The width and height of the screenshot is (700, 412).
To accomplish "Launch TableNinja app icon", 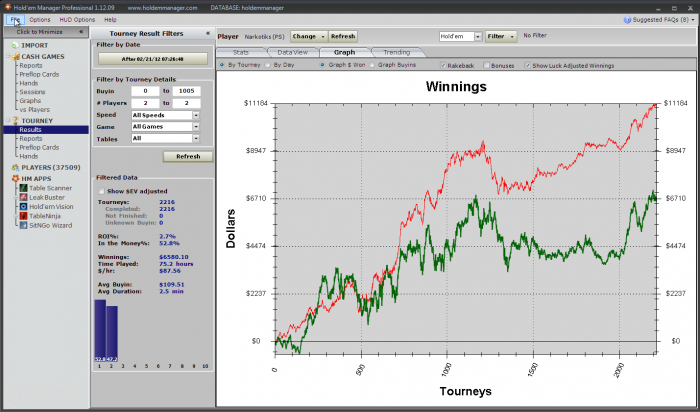I will coord(24,216).
